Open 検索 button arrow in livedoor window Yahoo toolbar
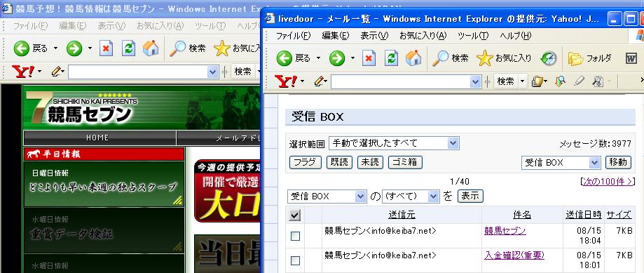The width and height of the screenshot is (644, 273). 523,81
